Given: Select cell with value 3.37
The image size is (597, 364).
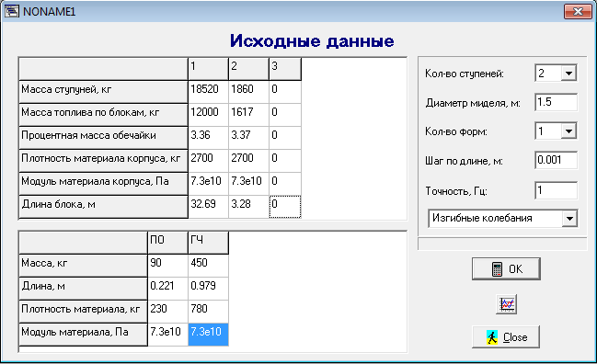Looking at the screenshot, I should coord(248,137).
